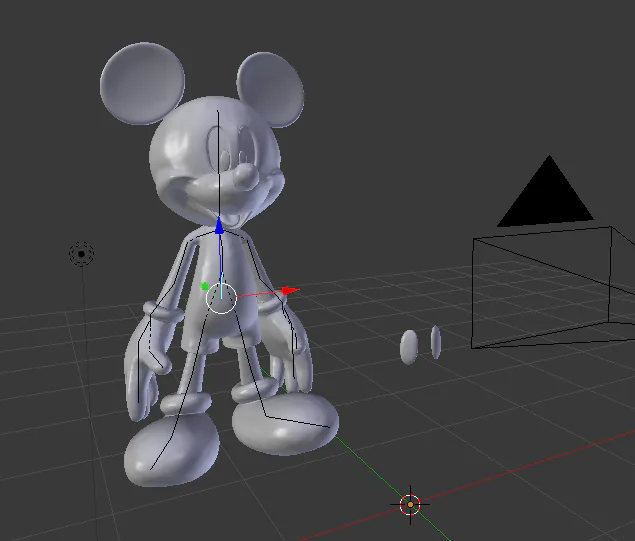Click the white circle gizmo center
The width and height of the screenshot is (635, 541).
pyautogui.click(x=221, y=298)
